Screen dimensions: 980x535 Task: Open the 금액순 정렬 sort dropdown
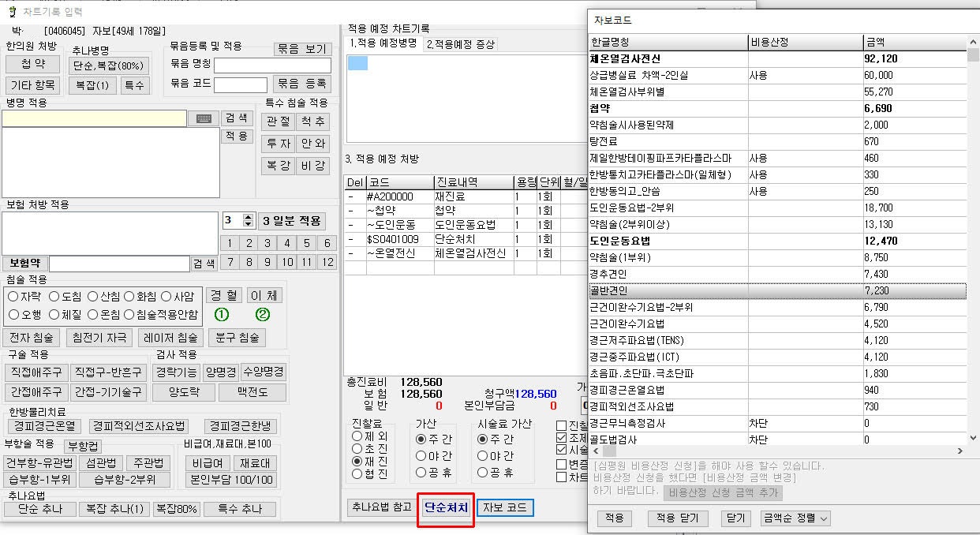click(x=795, y=518)
